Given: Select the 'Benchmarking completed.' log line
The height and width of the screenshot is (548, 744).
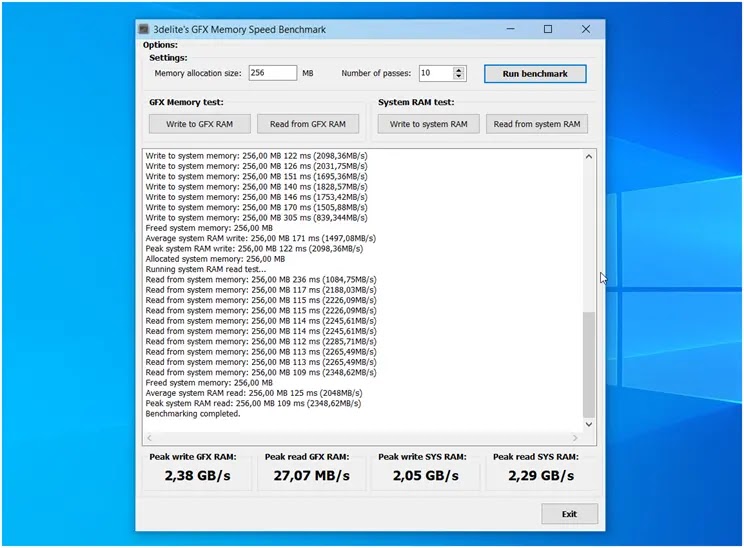Looking at the screenshot, I should tap(193, 414).
